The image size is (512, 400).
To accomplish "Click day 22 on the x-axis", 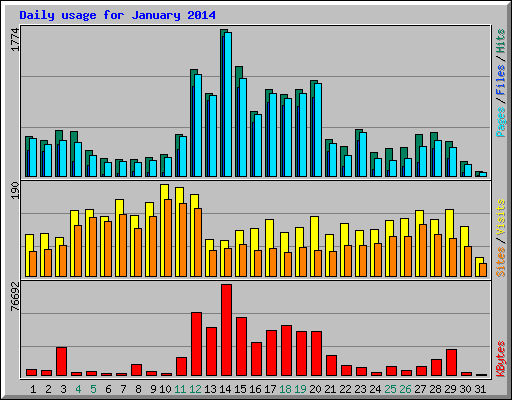I will pyautogui.click(x=345, y=389).
